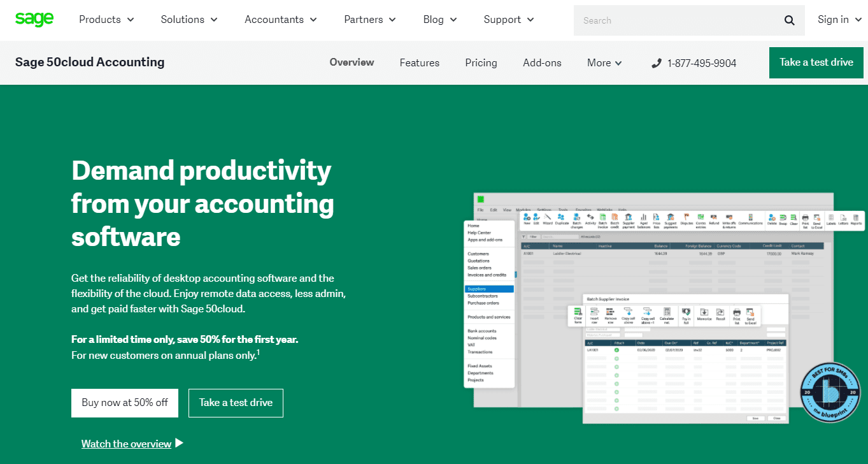Switch to the Pricing tab

481,62
